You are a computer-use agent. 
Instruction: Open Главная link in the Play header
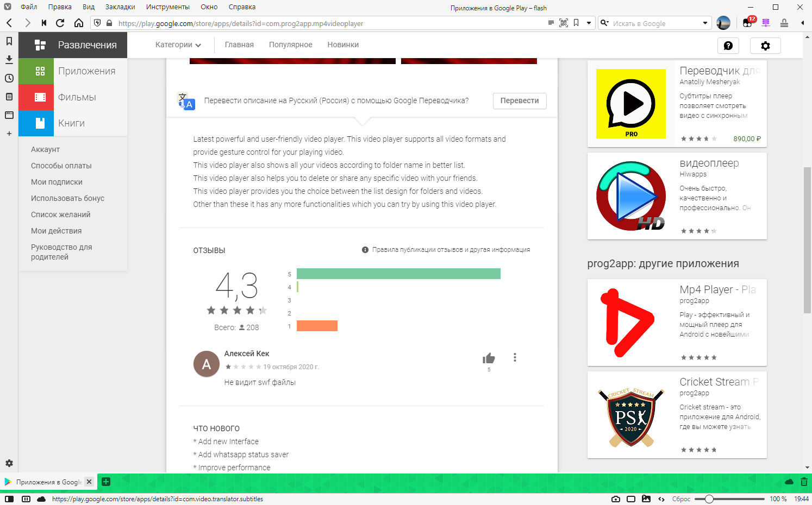[x=239, y=45]
